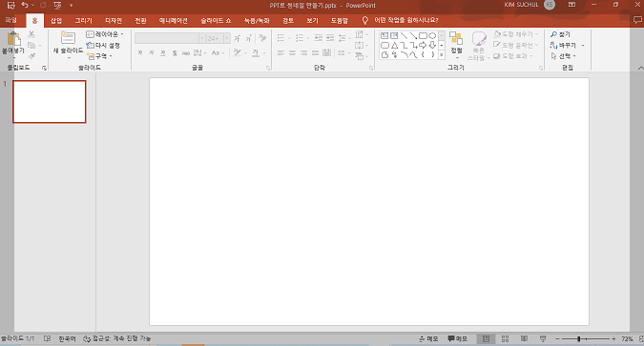Start slideshow from beginning icon in quick access
Viewport: 644px width, 346px height.
point(57,6)
